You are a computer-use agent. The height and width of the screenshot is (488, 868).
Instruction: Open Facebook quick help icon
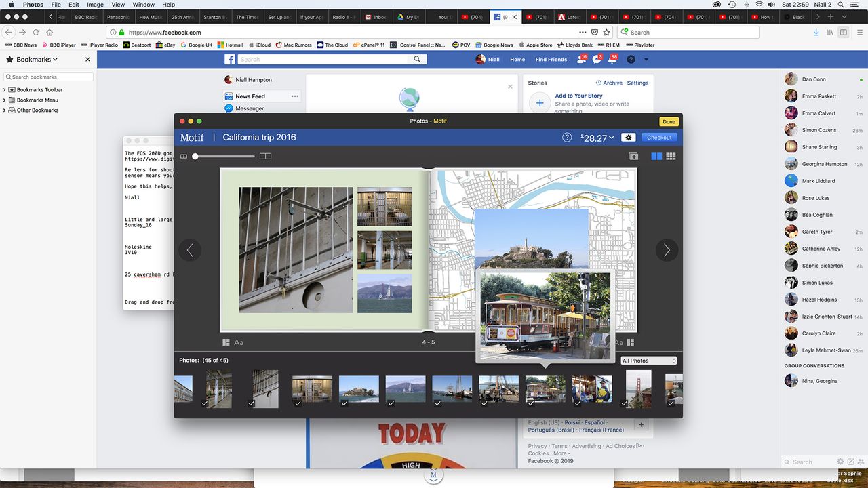click(631, 60)
